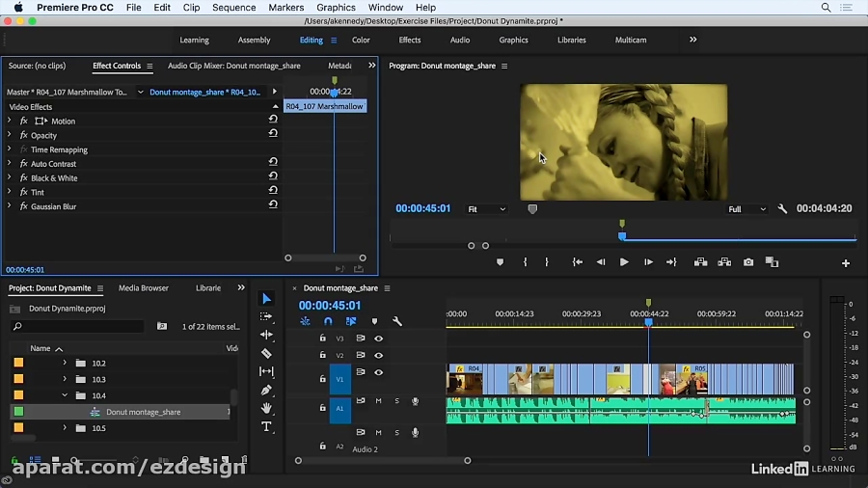Choose the Type tool
Viewport: 868px width, 488px height.
tap(267, 426)
